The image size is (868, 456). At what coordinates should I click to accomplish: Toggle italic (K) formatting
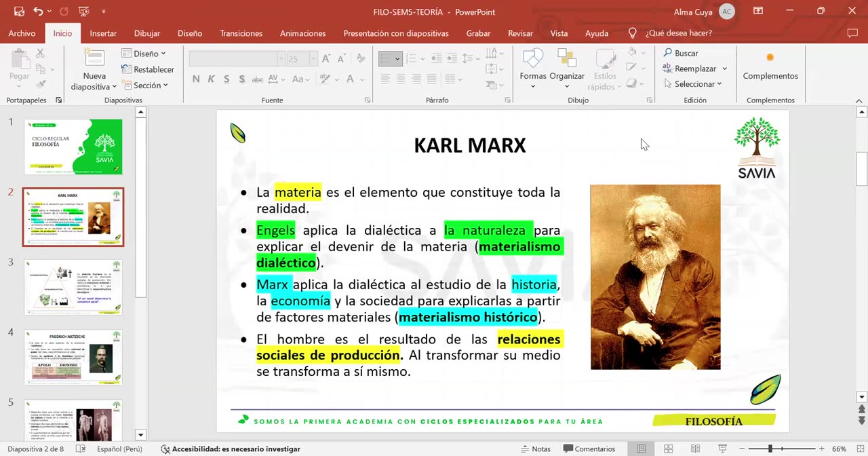(x=211, y=79)
